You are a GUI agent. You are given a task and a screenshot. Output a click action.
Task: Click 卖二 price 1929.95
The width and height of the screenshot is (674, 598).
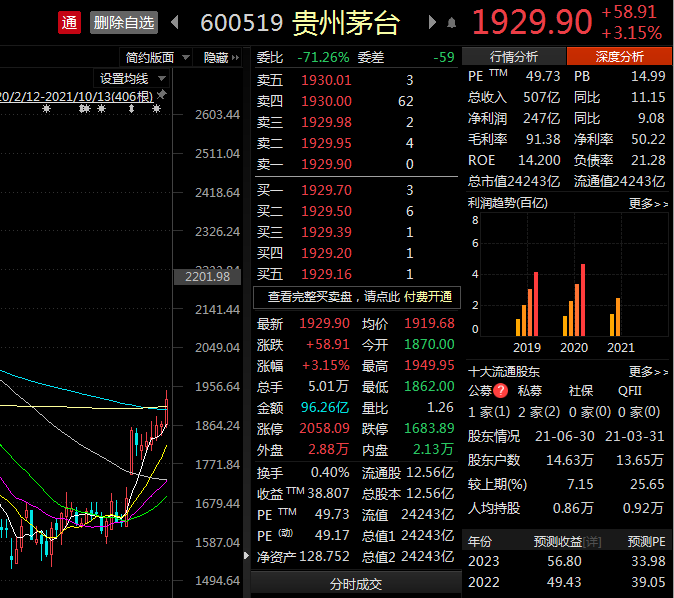326,143
